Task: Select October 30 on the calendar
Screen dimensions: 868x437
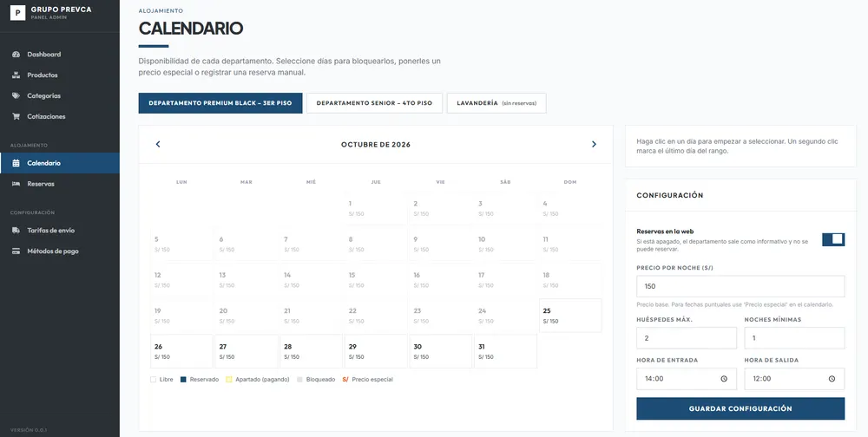Action: tap(441, 351)
